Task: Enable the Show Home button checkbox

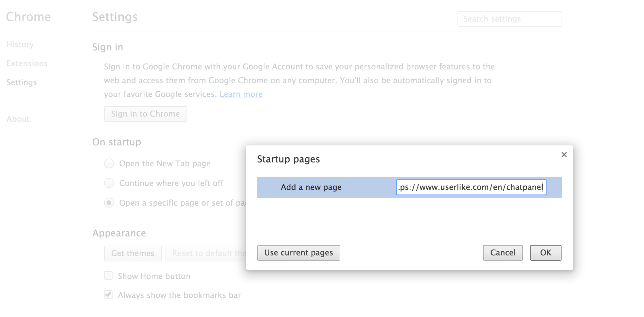Action: tap(108, 276)
